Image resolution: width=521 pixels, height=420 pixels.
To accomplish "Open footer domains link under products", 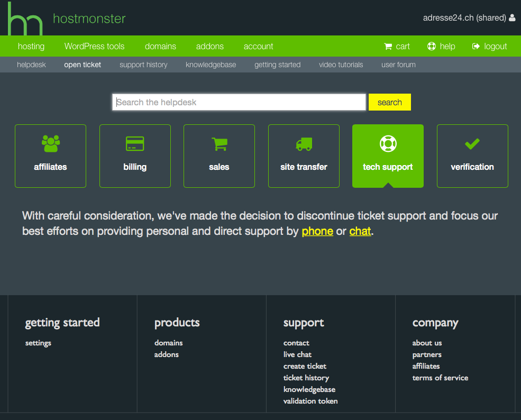I will (168, 343).
